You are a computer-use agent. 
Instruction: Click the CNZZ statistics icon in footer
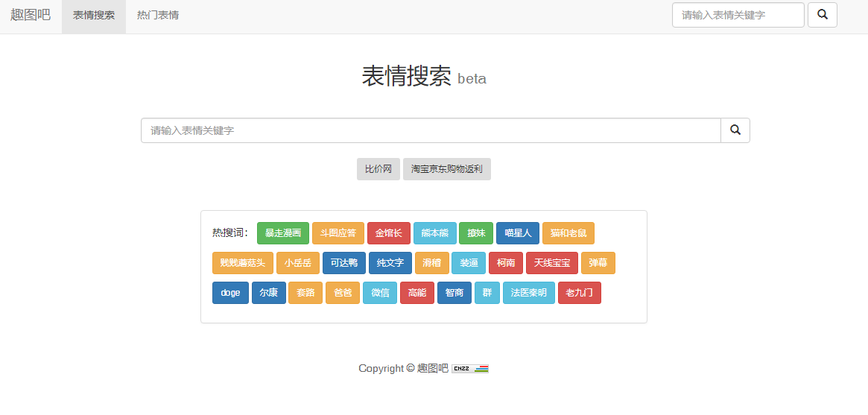coord(469,368)
